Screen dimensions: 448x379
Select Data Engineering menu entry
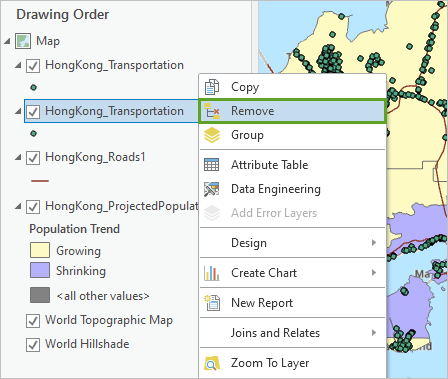[293, 189]
